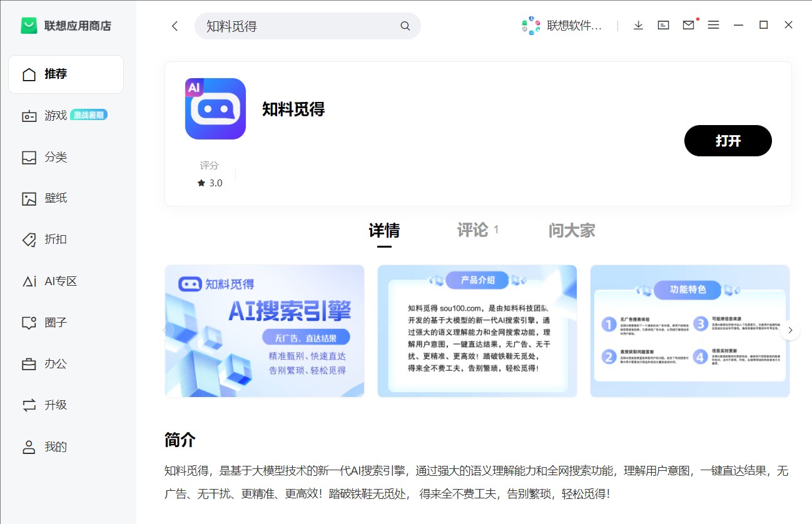Click the next screenshots arrow
812x524 pixels.
(x=790, y=330)
